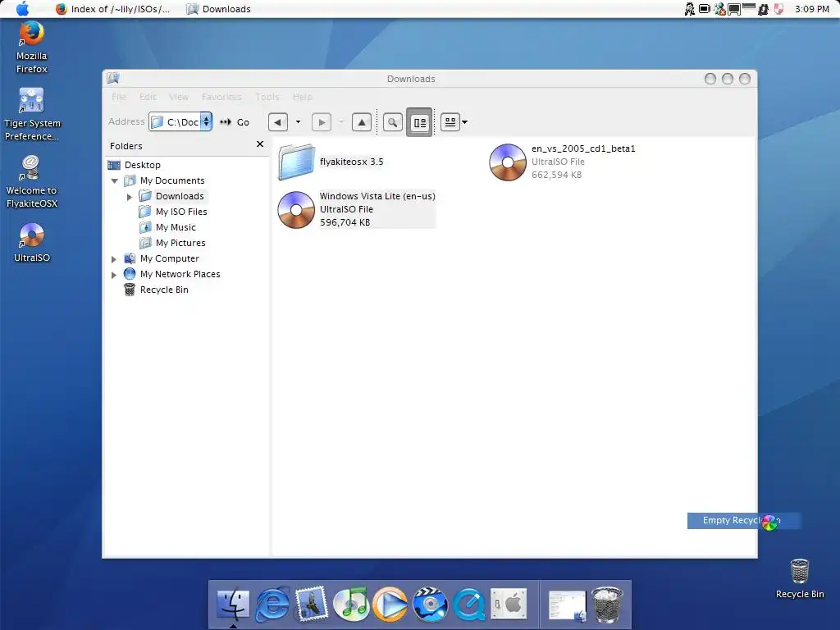Select the Downloads taskbar window entry

tap(218, 9)
